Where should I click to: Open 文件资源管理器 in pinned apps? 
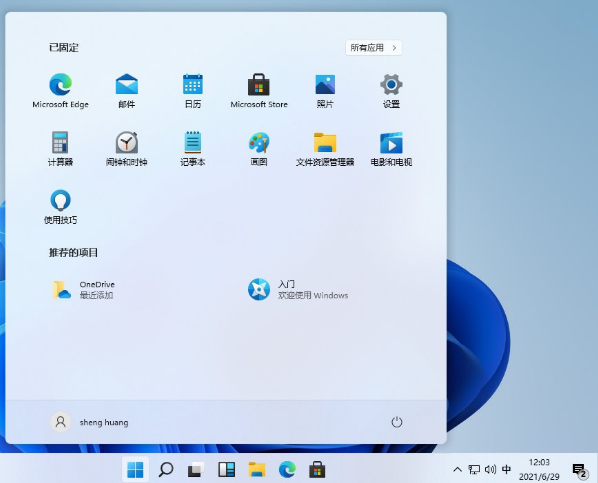click(325, 149)
